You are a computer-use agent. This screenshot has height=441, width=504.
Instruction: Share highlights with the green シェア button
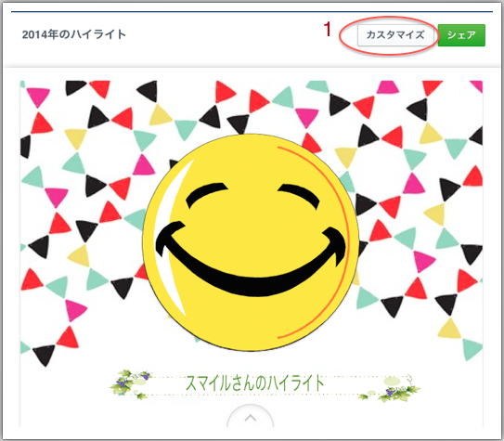pyautogui.click(x=461, y=35)
